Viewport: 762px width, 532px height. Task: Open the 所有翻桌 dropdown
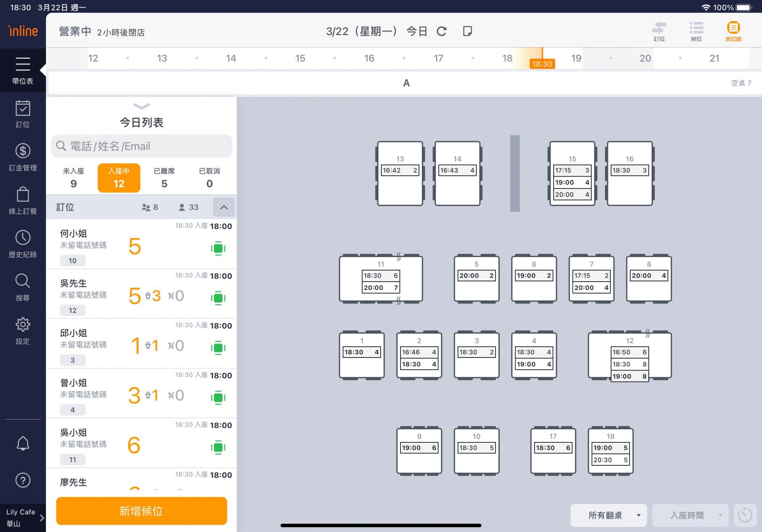pyautogui.click(x=608, y=515)
